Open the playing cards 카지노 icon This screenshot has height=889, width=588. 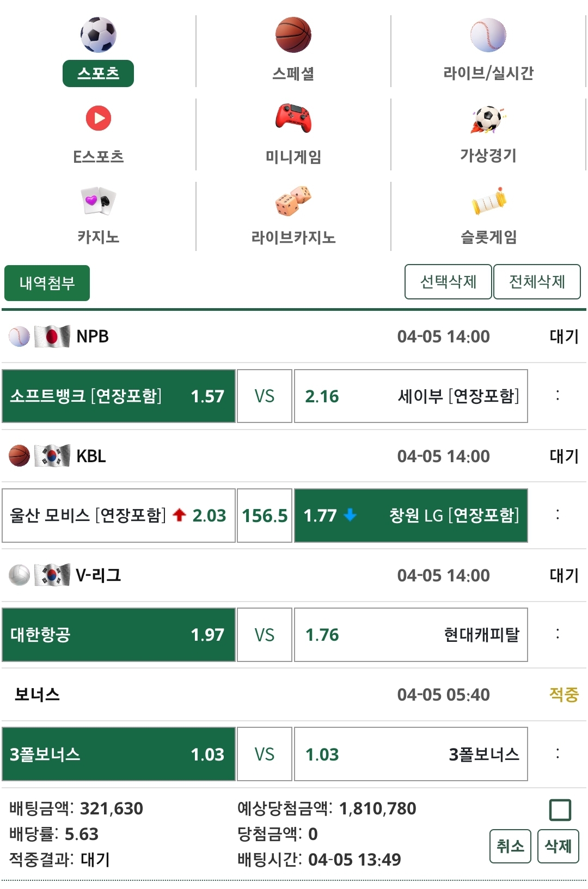98,201
